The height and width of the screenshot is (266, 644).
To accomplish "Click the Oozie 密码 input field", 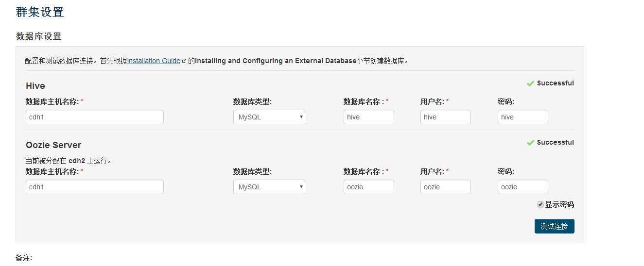I will pyautogui.click(x=523, y=187).
